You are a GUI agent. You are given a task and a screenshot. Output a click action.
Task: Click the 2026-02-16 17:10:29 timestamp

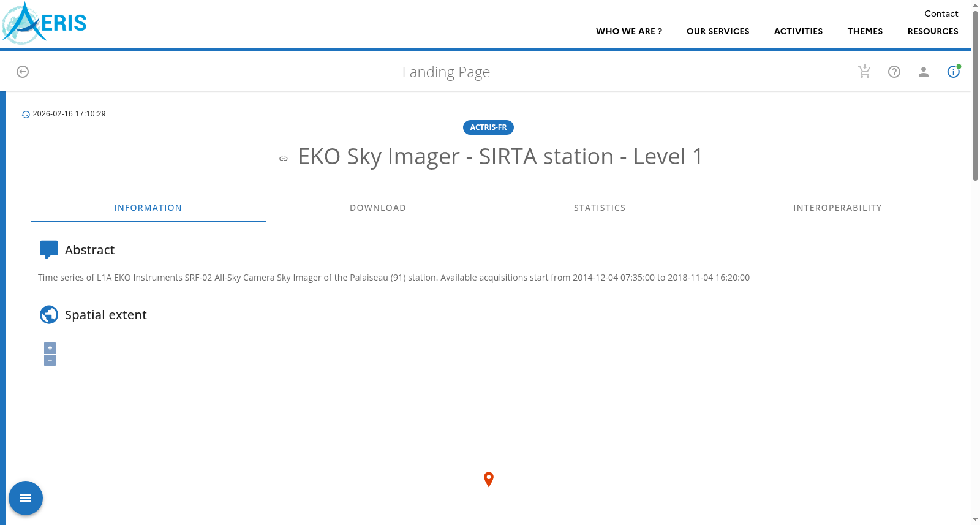(x=69, y=114)
